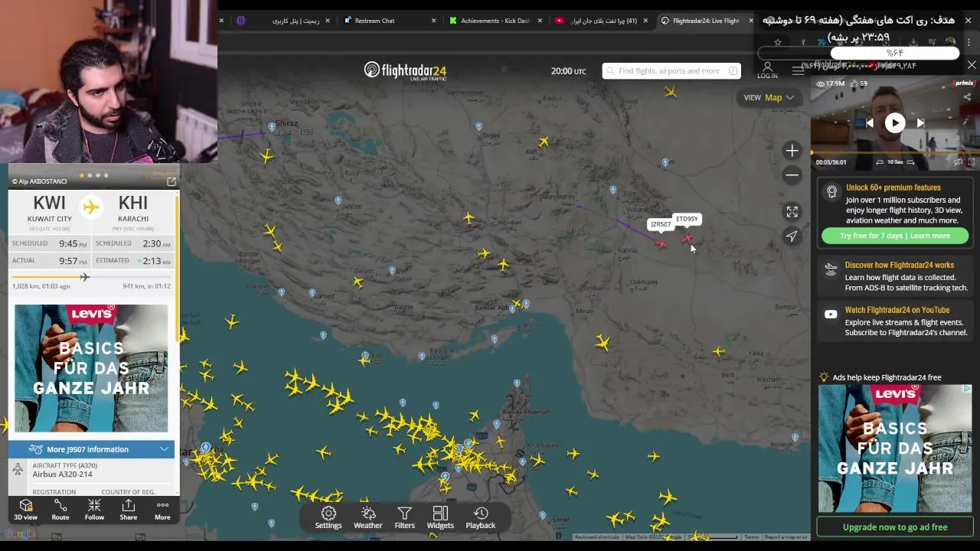Click the KWI departure airport code
Screen dimensions: 980x551
(49, 203)
